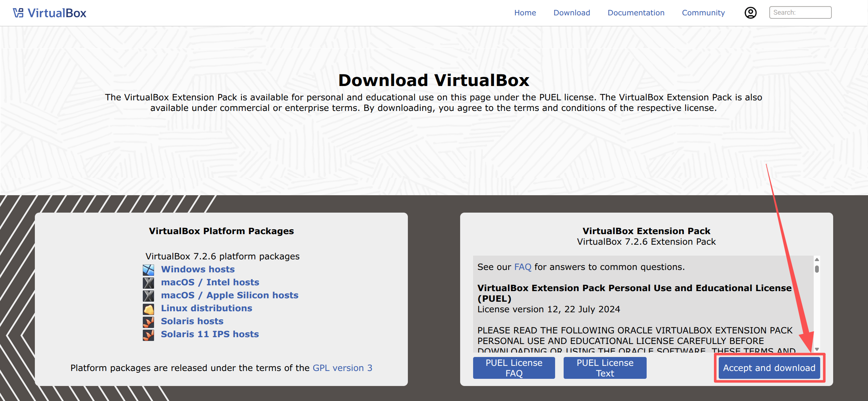Click the macOS Intel hosts icon
This screenshot has width=868, height=401.
(x=148, y=283)
